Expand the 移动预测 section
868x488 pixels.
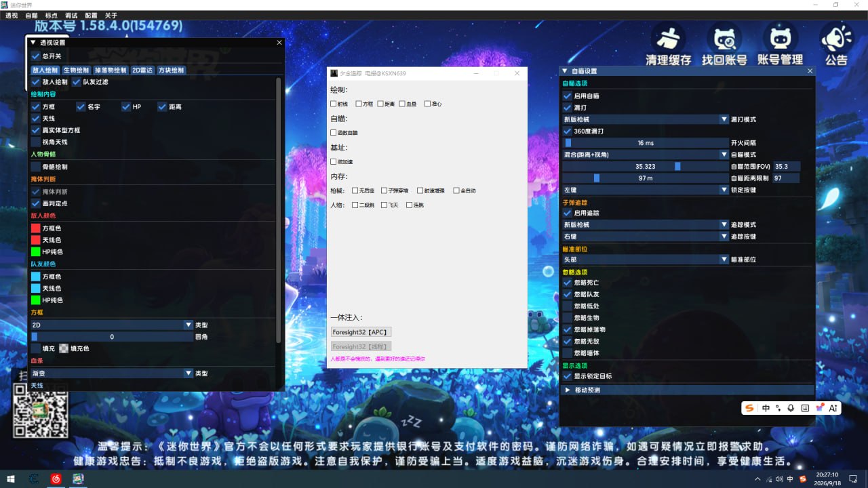pos(688,390)
